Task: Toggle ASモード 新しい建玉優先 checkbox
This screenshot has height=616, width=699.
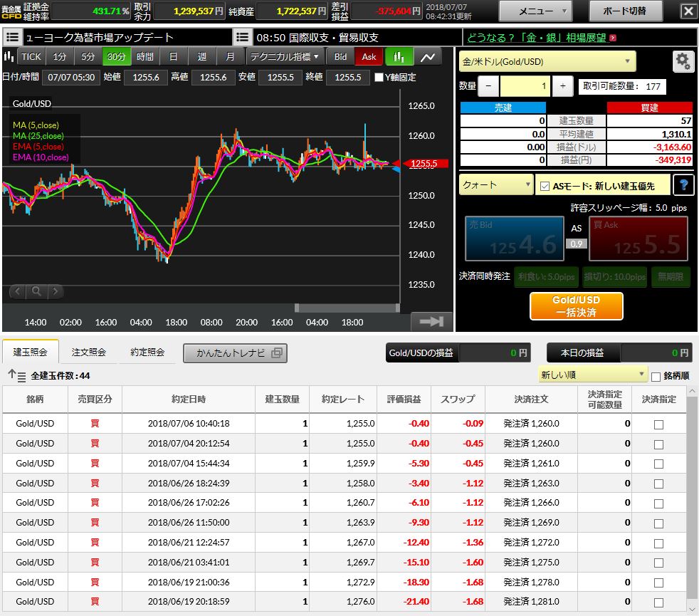Action: tap(545, 187)
